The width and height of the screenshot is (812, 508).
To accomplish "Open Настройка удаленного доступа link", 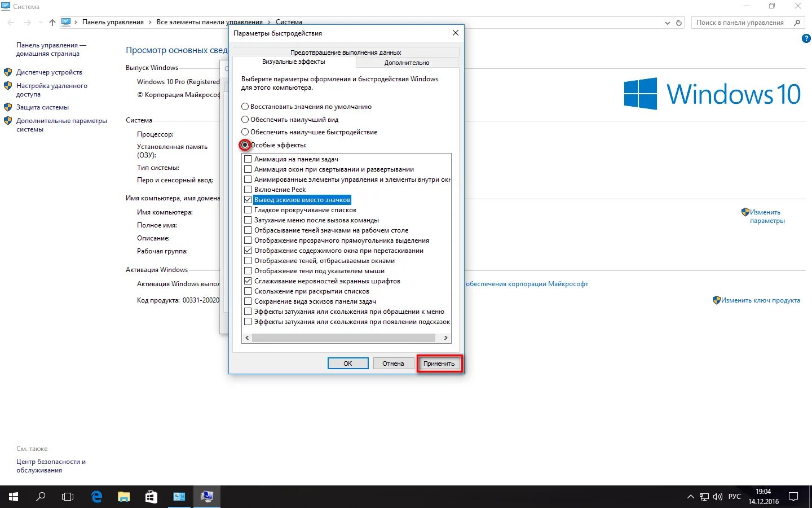I will (x=52, y=90).
